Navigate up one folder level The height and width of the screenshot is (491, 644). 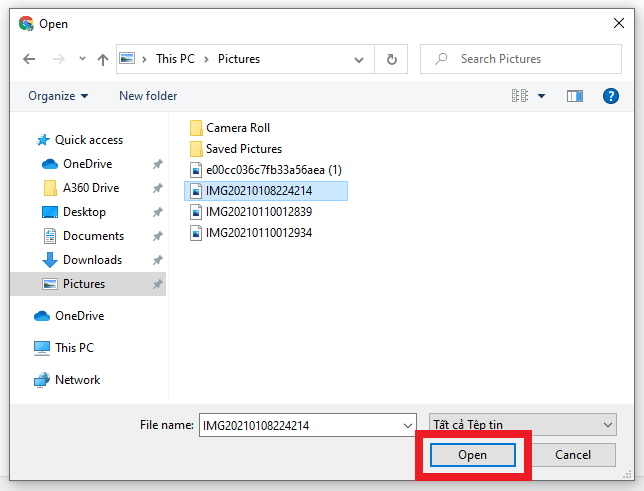103,60
